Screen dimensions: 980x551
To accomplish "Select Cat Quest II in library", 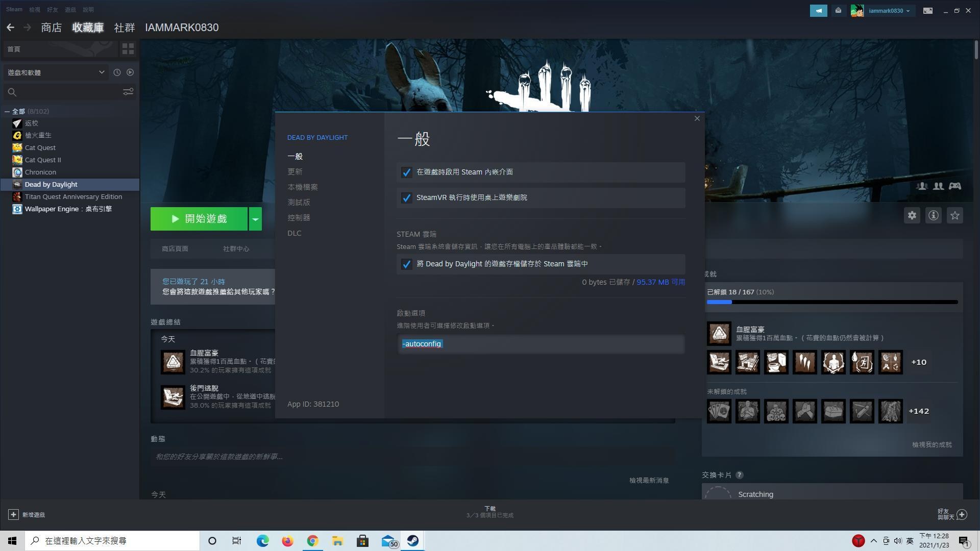I will (x=43, y=160).
